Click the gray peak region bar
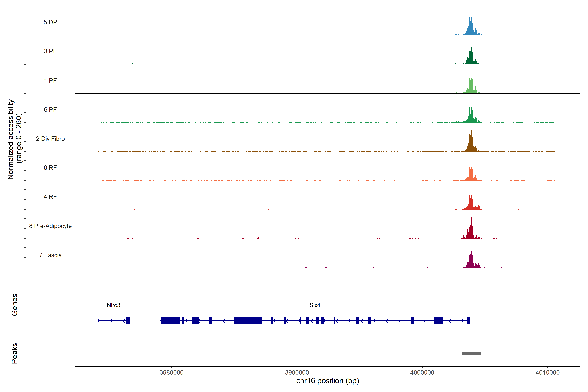The width and height of the screenshot is (588, 392). 471,353
